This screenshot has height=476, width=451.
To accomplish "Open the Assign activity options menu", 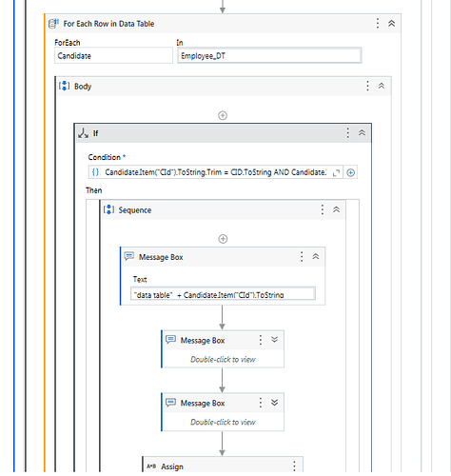I will (x=294, y=466).
